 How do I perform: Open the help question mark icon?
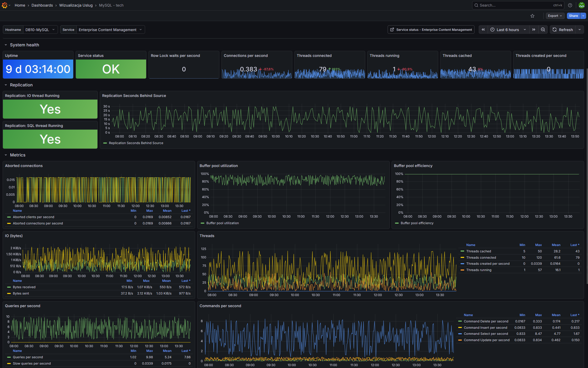click(570, 5)
